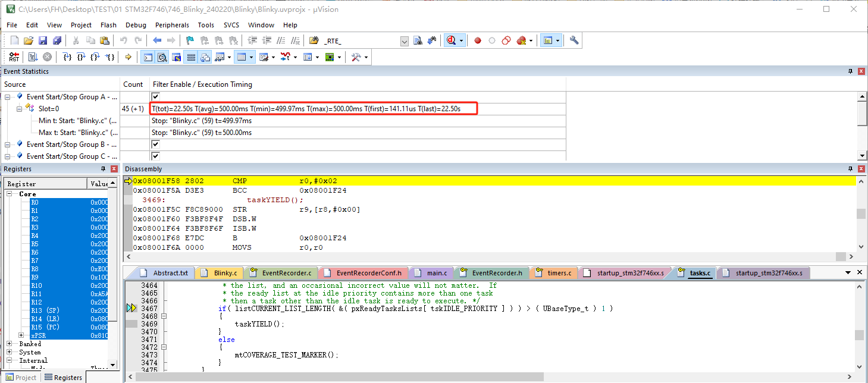Uncheck Event Start/Stop Group A filter checkbox
Viewport: 868px width, 383px height.
pos(156,97)
